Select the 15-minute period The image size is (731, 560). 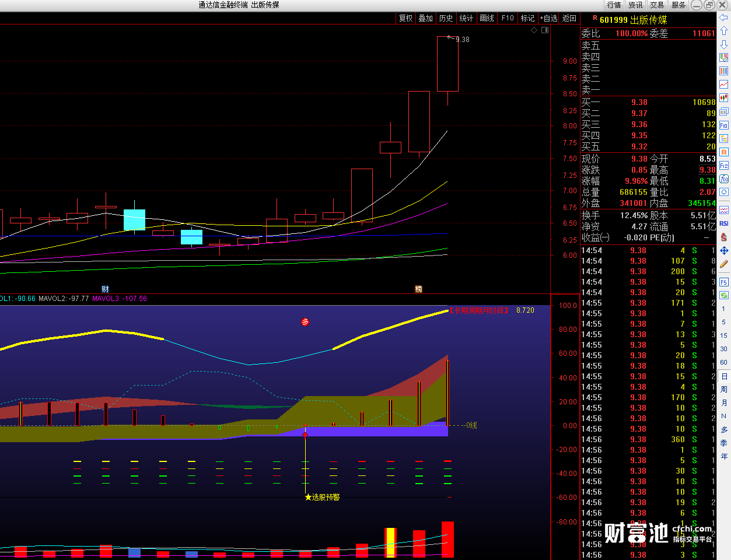(724, 336)
